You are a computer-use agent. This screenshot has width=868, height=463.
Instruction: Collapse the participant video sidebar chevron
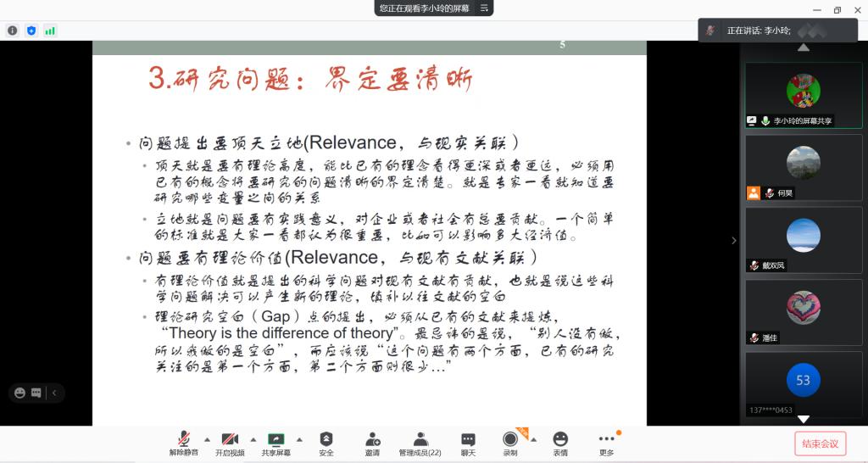point(734,240)
